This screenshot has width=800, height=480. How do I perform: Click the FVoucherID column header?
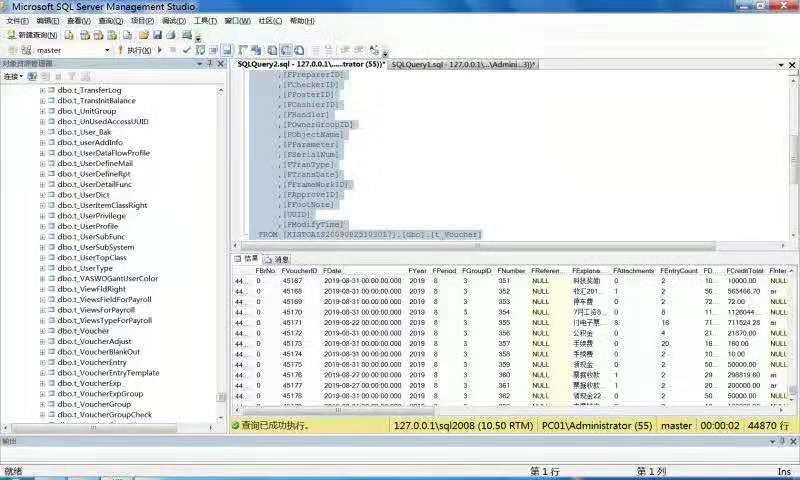(299, 271)
